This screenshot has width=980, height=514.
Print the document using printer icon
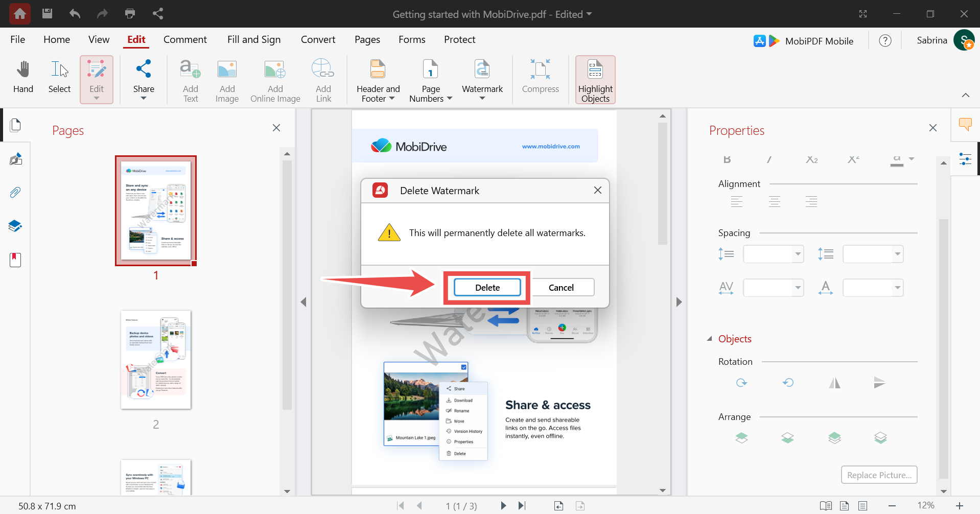click(x=130, y=14)
